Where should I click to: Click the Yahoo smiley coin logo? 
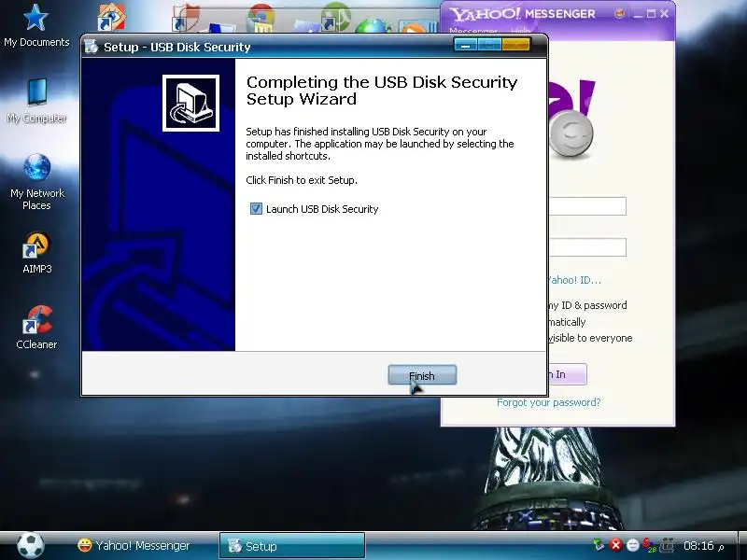pos(571,133)
